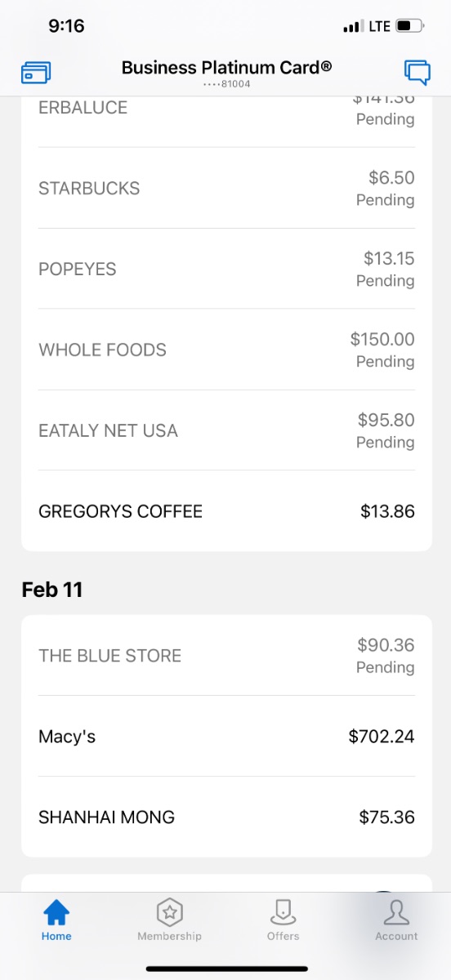This screenshot has width=451, height=980.
Task: Open the SHANHAI MONG transaction
Action: [x=226, y=817]
